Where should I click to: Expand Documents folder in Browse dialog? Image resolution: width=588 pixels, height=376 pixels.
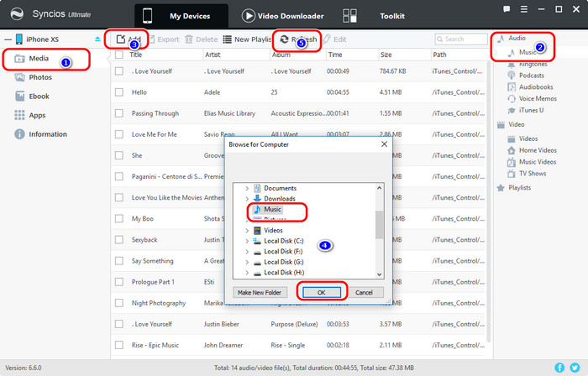point(247,188)
